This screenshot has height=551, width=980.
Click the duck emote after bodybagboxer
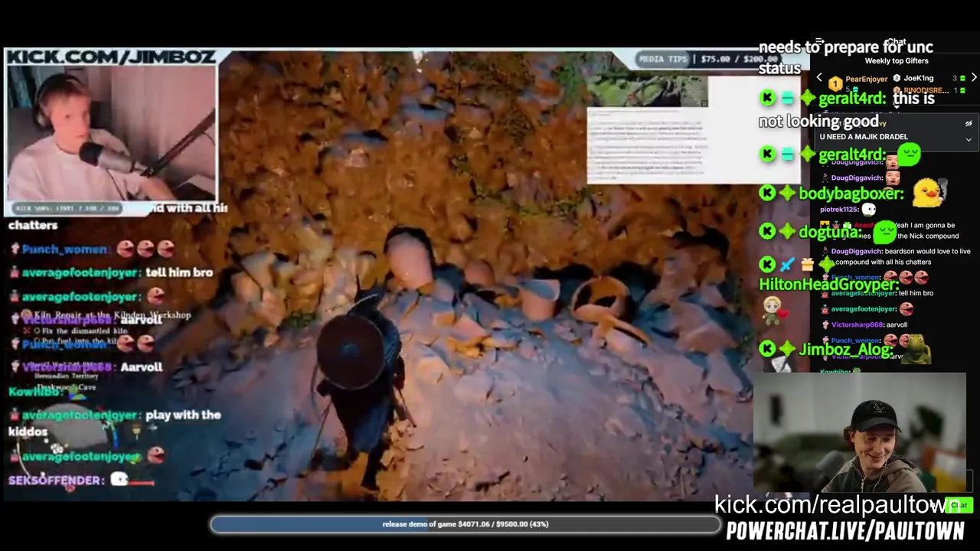[x=929, y=192]
